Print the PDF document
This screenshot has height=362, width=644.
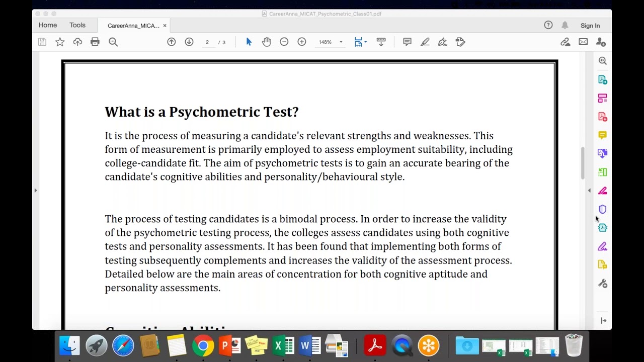95,42
